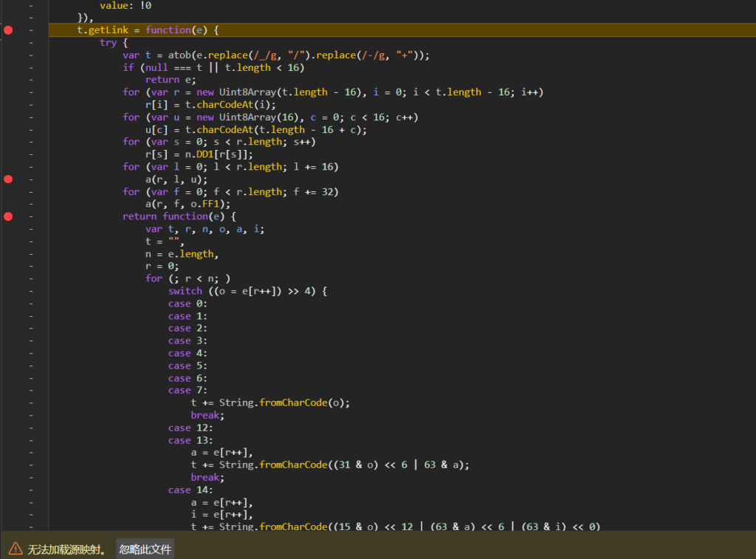Select the 'r[s] = n.DD1[r[s]];' line
Screen dimensions: 756x559
click(199, 154)
